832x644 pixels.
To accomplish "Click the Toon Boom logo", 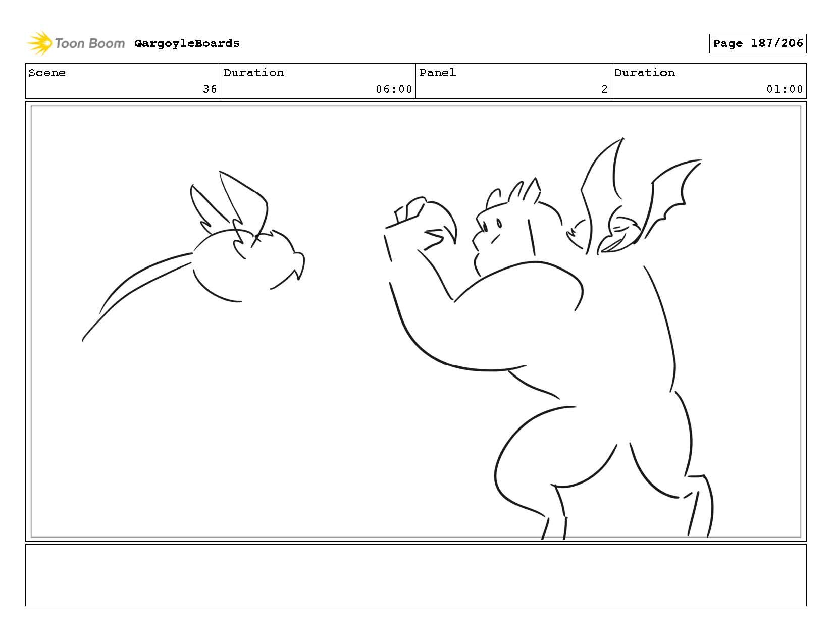I will pyautogui.click(x=76, y=43).
